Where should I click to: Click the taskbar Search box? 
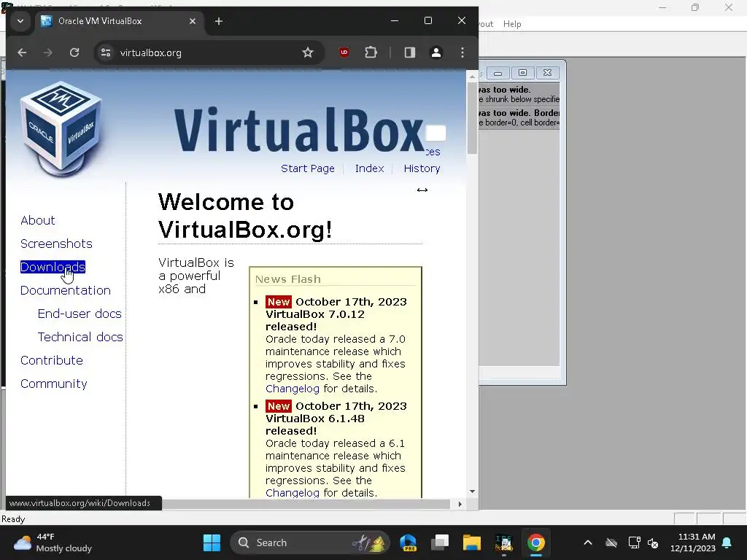point(309,542)
